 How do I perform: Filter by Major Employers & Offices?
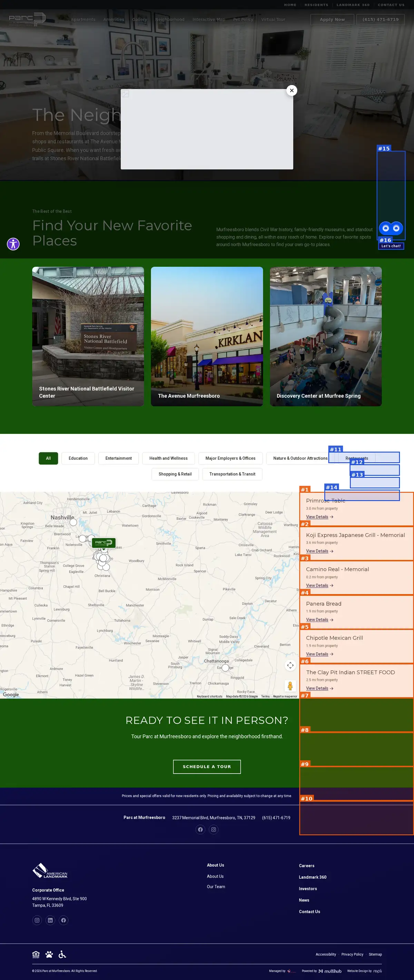tap(230, 458)
